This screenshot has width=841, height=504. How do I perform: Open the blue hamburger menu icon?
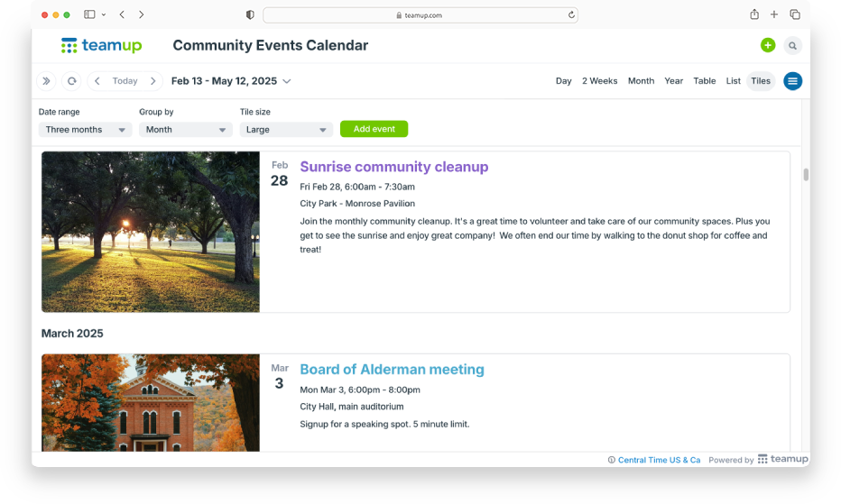[792, 81]
